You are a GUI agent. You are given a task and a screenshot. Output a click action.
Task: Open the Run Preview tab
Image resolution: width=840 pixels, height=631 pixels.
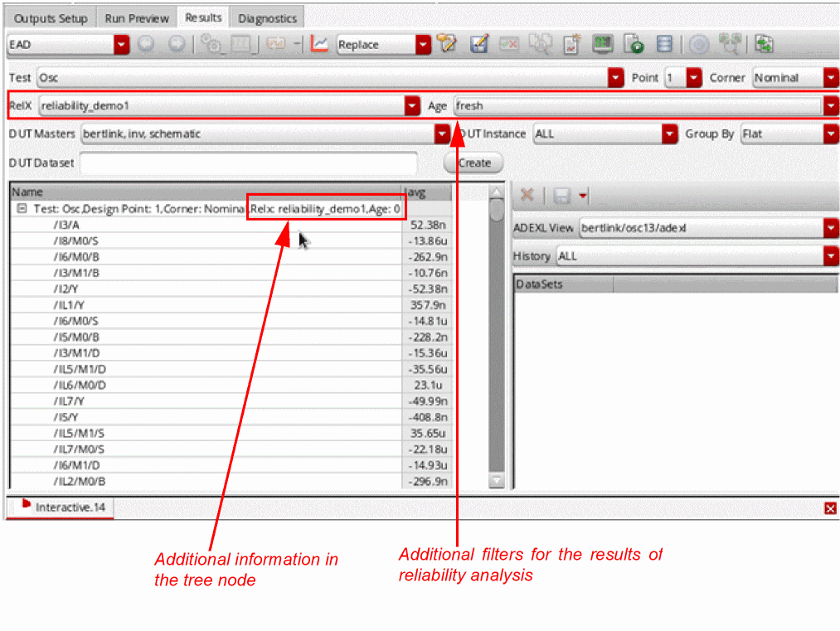click(137, 18)
